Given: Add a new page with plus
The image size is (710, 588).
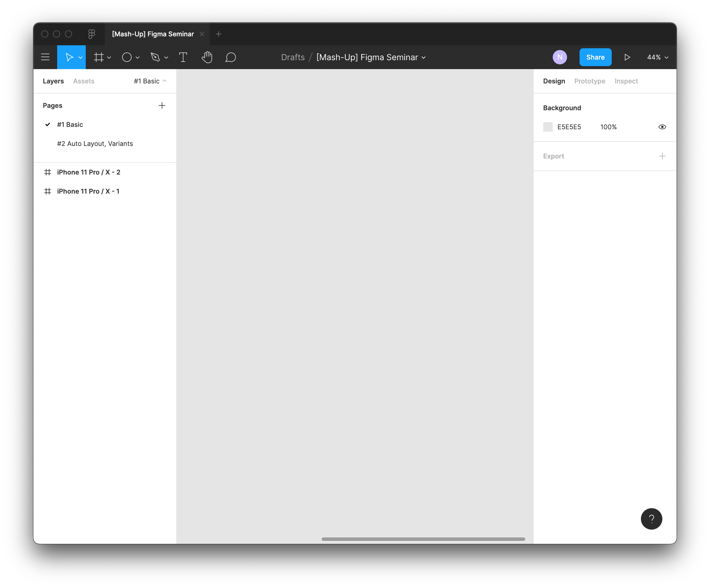Looking at the screenshot, I should 162,105.
